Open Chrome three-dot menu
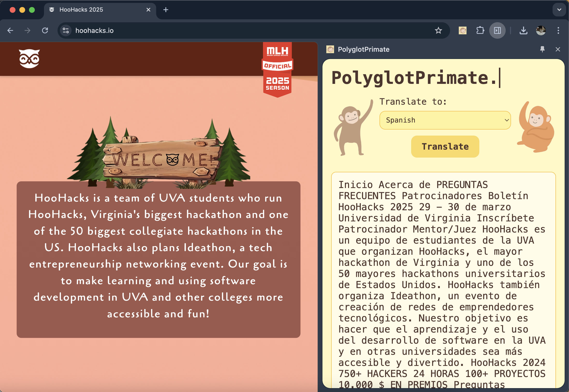This screenshot has height=392, width=569. [x=558, y=30]
